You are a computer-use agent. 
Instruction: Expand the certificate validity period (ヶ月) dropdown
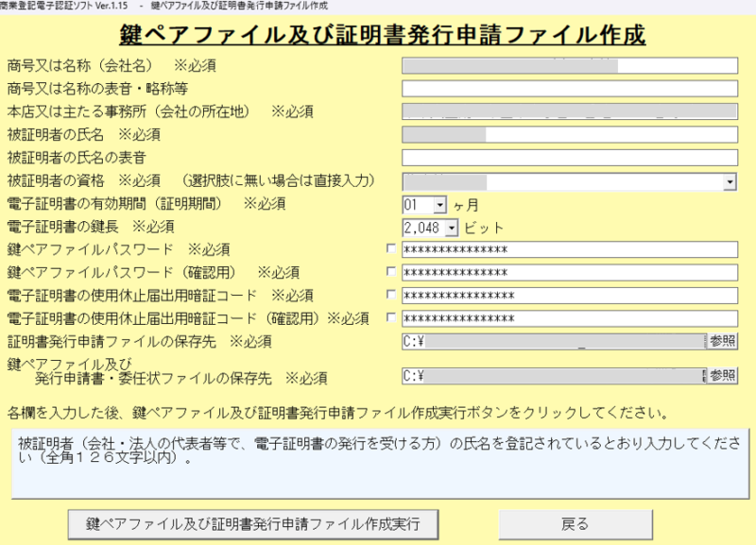439,204
